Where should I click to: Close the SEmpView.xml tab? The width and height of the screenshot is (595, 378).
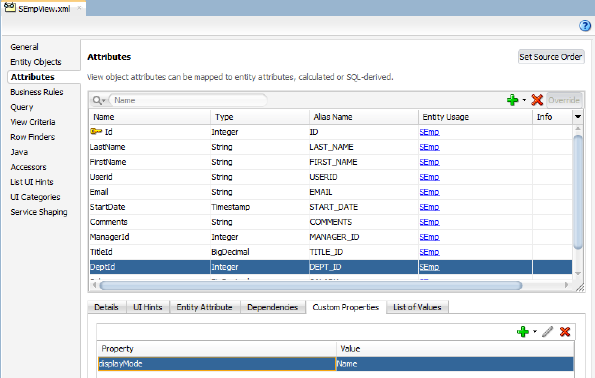79,8
